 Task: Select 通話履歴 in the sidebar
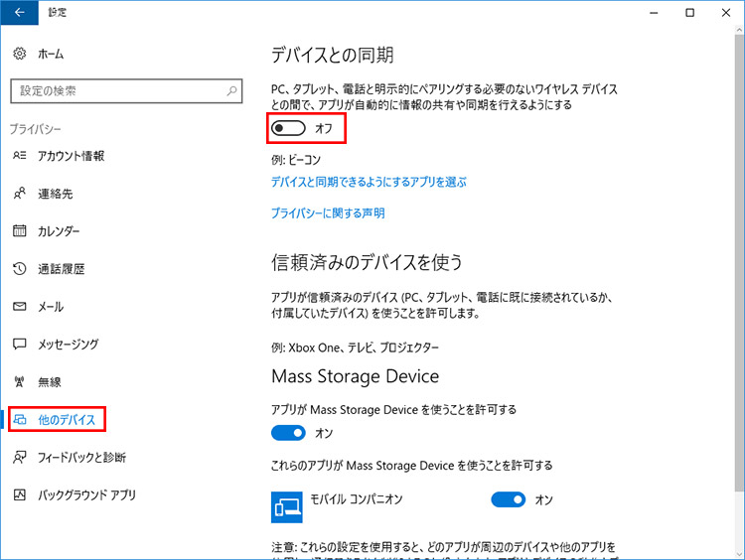tap(62, 269)
